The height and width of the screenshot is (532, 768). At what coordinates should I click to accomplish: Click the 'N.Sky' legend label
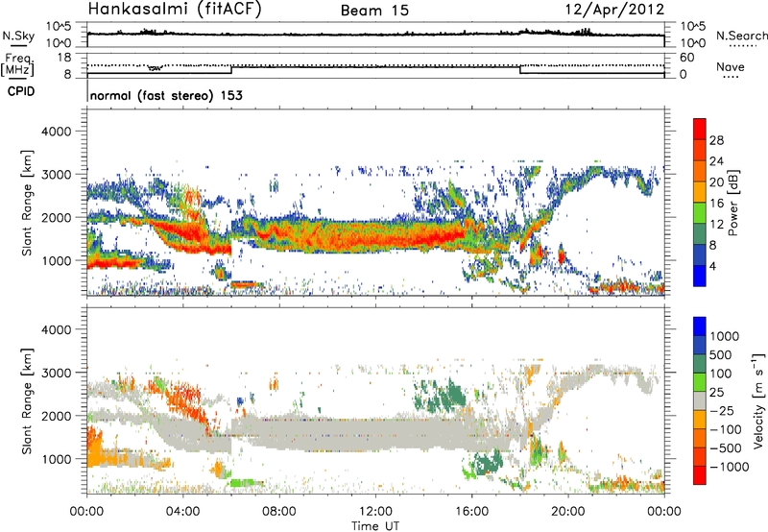[x=18, y=36]
